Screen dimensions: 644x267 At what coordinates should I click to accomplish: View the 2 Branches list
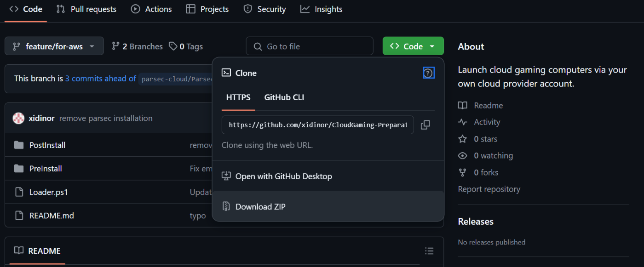pos(137,46)
